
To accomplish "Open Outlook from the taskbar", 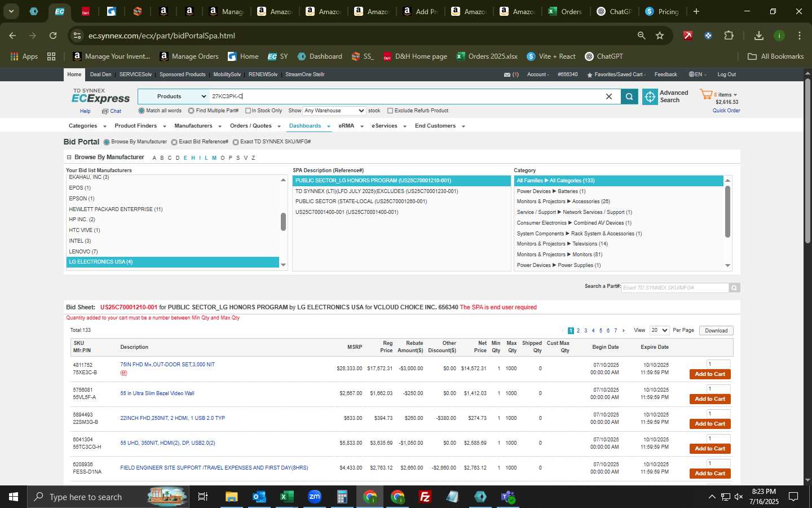I will pos(259,497).
